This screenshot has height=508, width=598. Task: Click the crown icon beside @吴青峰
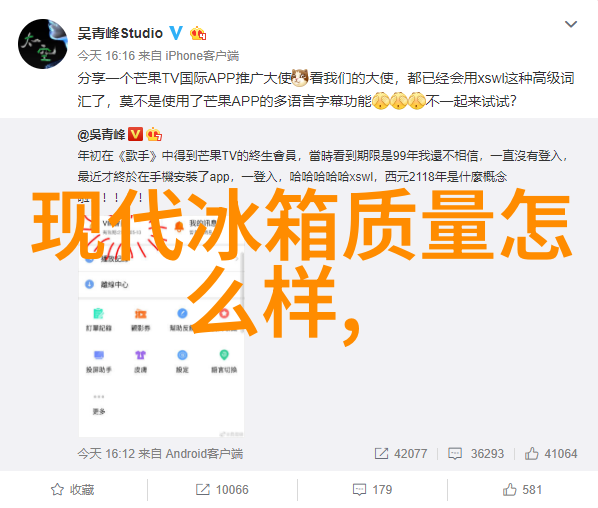154,134
